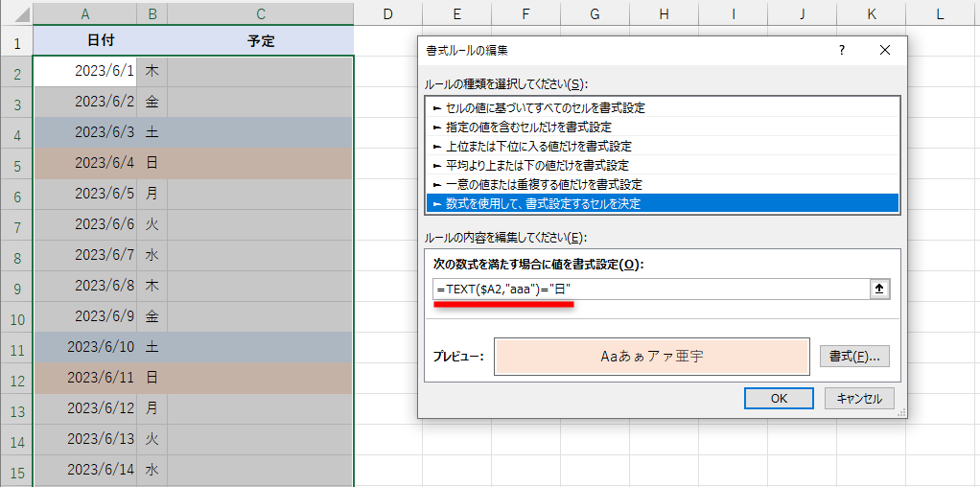Select column B header
Viewport: 980px width, 487px height.
[x=152, y=14]
